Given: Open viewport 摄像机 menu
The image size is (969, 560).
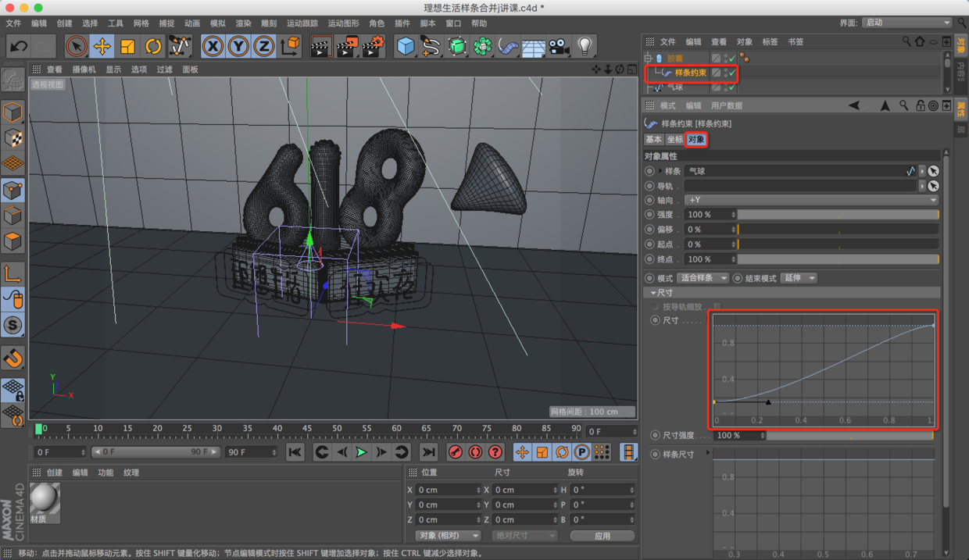Looking at the screenshot, I should [84, 70].
